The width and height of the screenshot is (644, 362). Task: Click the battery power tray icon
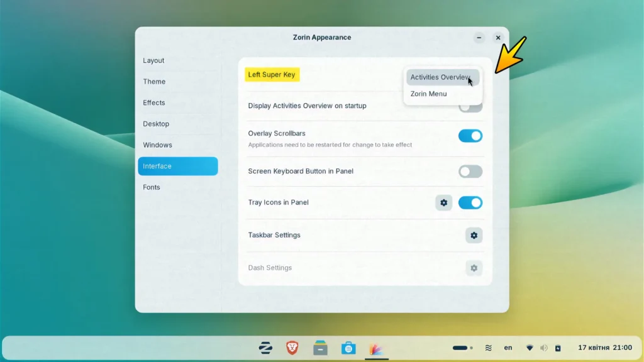(558, 348)
